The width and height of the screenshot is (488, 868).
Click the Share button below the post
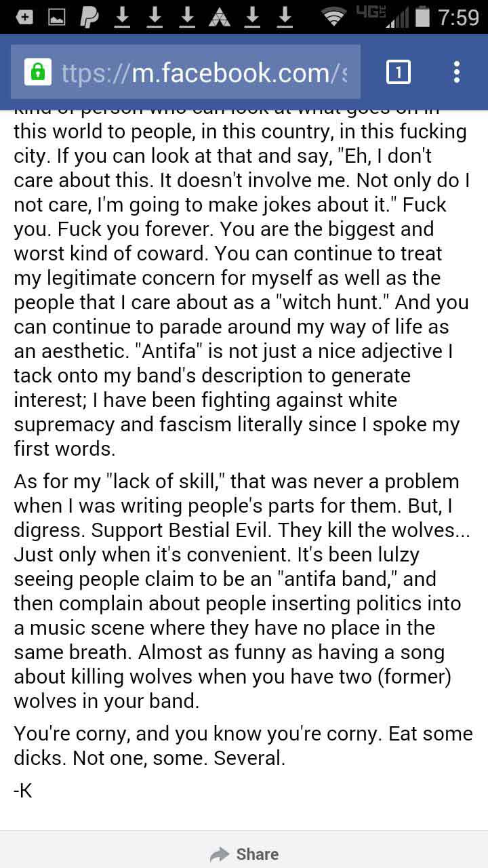(x=244, y=854)
